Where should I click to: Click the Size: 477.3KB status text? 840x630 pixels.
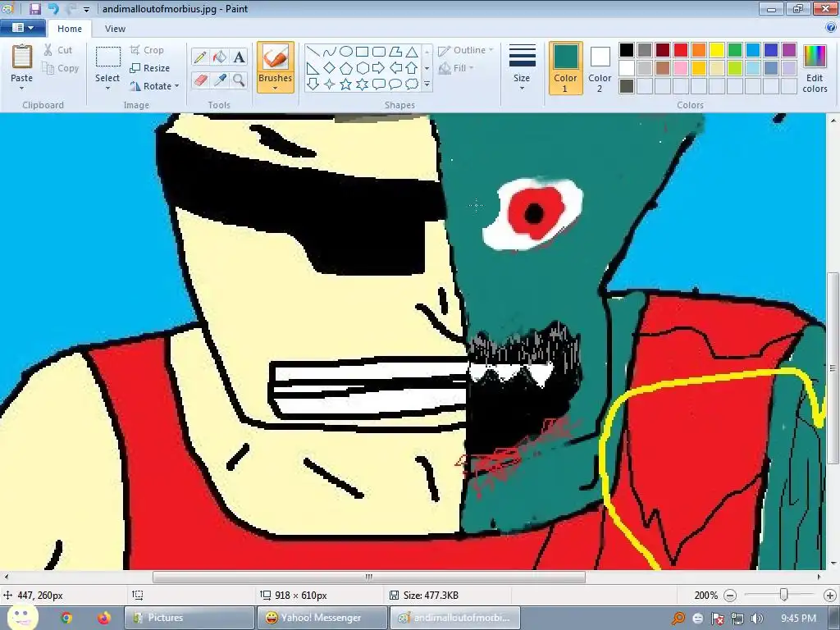pyautogui.click(x=431, y=596)
